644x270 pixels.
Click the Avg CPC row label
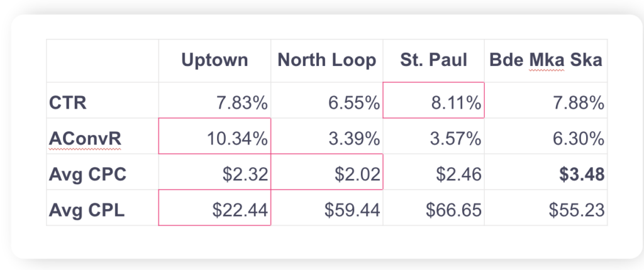[x=87, y=173]
